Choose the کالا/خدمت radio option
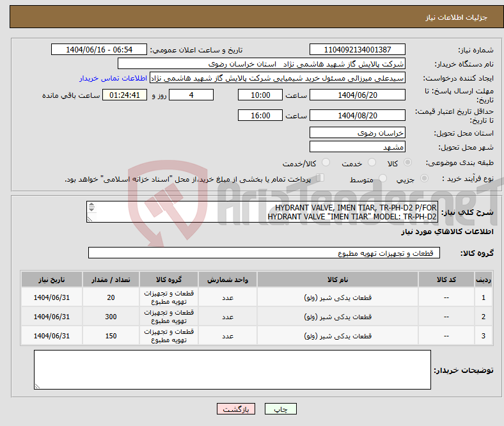The image size is (504, 426). point(326,163)
